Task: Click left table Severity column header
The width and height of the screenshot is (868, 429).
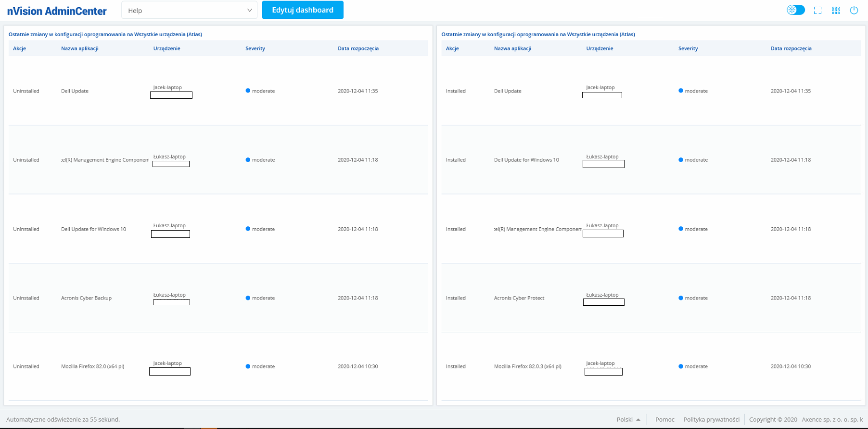Action: (x=255, y=48)
